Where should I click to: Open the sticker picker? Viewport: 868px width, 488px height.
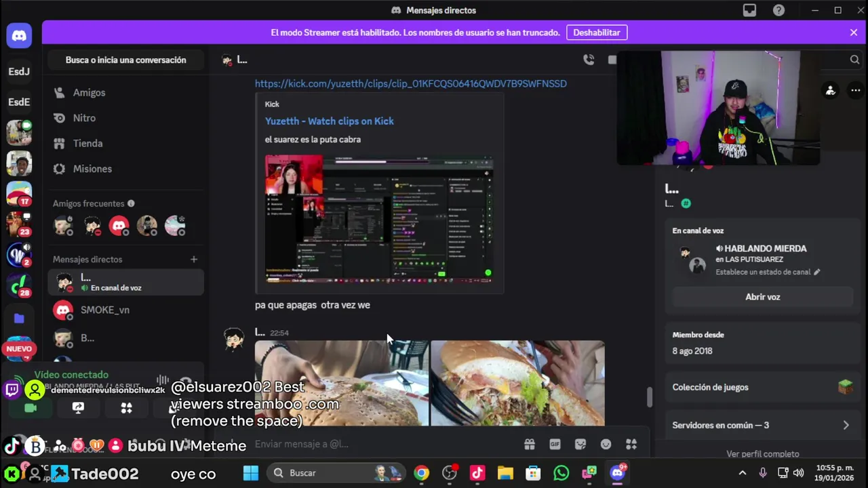click(580, 444)
